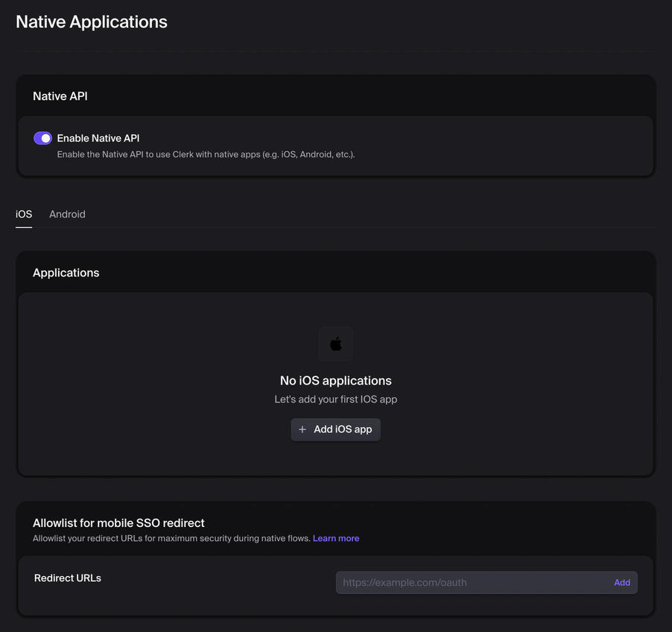Select the iOS tab

(x=23, y=214)
